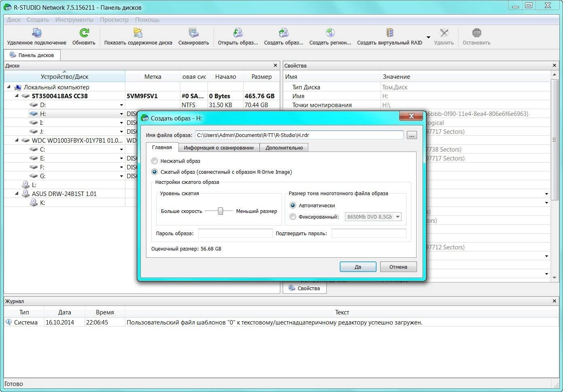This screenshot has height=392, width=563.
Task: Select the ST3500418AS CC38 hard drive icon
Action: [x=25, y=96]
